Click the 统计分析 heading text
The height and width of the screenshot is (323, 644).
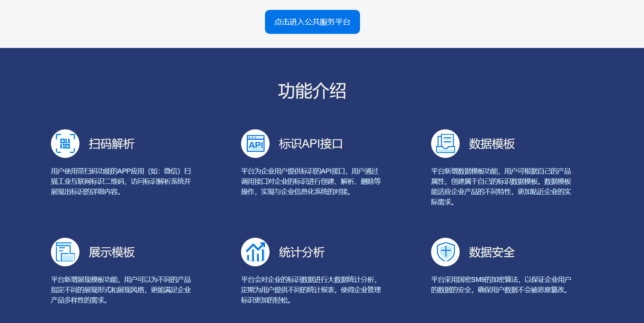(x=302, y=252)
